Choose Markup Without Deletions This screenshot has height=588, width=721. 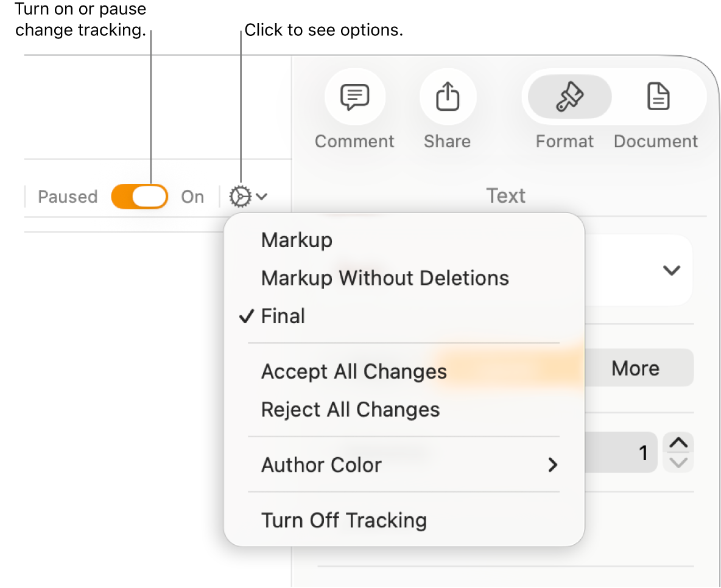point(385,278)
